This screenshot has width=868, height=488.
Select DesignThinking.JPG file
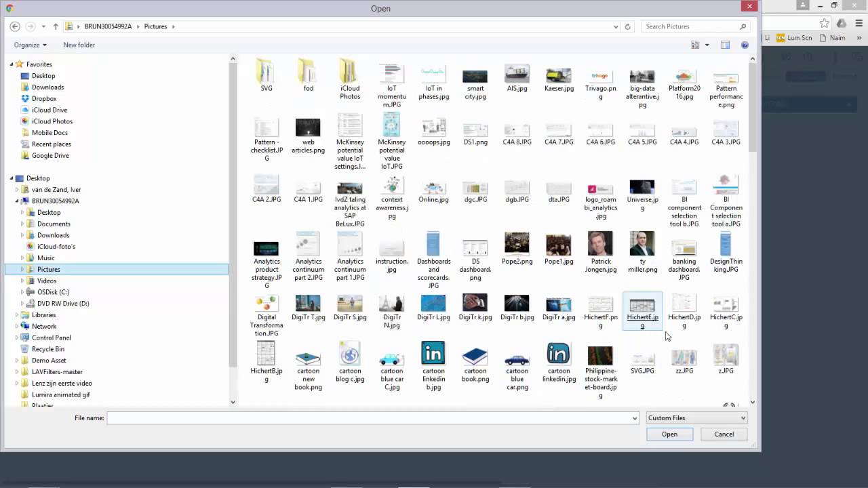pos(726,253)
